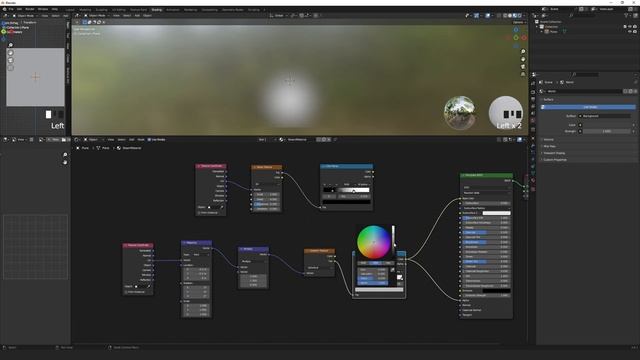Click the ColorRamp gradient bar on upper node

tap(346, 190)
